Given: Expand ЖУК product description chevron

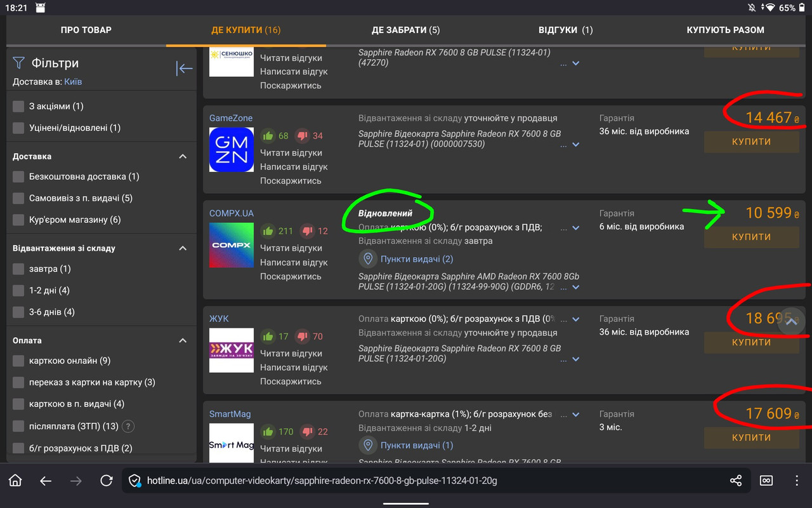Looking at the screenshot, I should click(x=576, y=359).
